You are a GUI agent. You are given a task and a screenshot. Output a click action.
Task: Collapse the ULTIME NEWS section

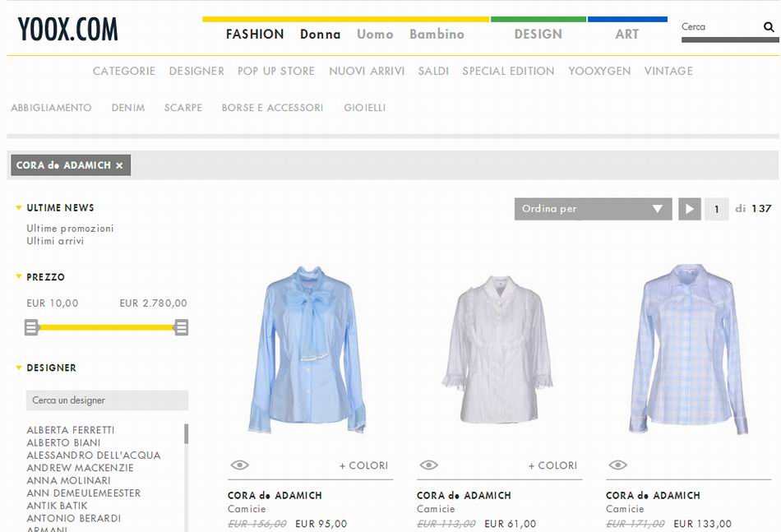point(19,208)
